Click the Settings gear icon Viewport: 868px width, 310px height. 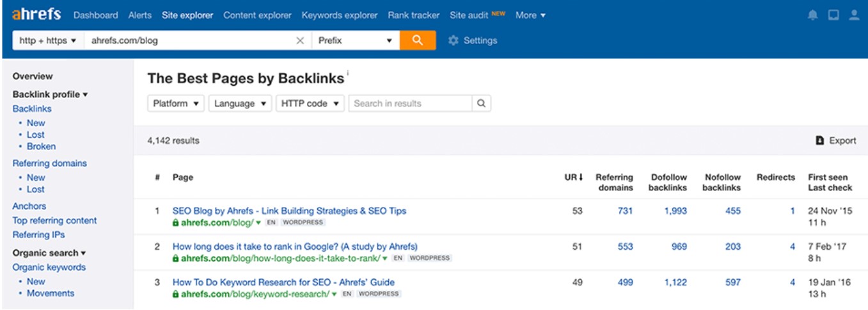[454, 40]
